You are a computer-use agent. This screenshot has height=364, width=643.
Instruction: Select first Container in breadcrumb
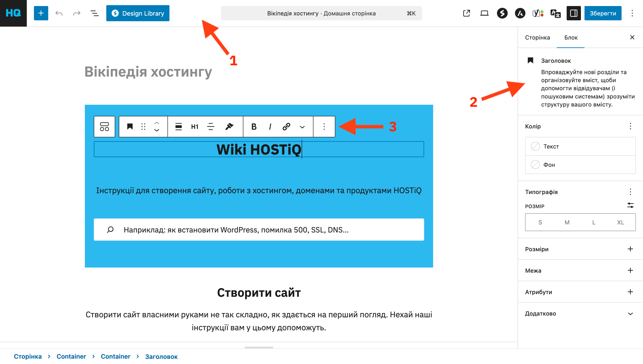pos(71,356)
